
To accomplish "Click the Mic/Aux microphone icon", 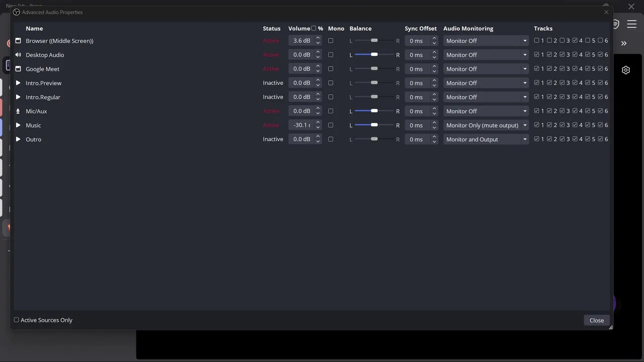I will click(18, 111).
